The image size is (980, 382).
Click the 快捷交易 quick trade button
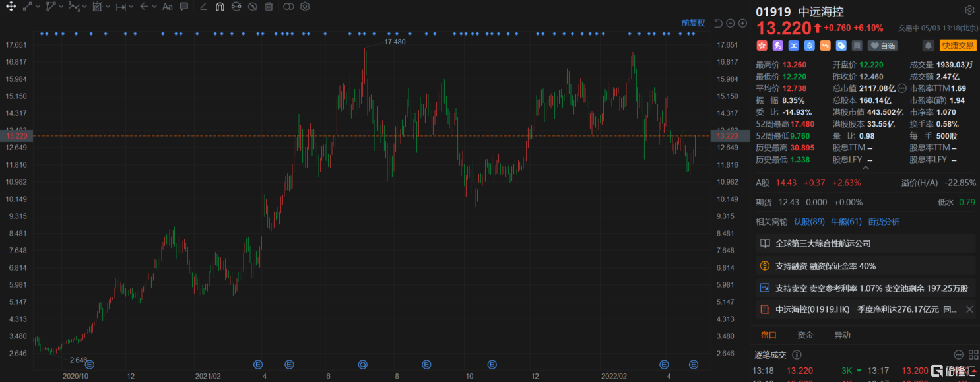(958, 46)
